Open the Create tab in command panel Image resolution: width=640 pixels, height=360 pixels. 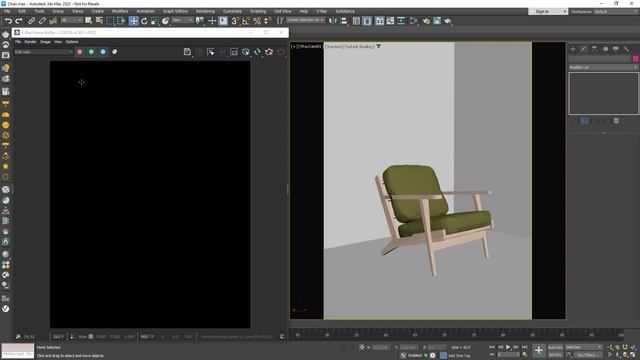(x=573, y=49)
